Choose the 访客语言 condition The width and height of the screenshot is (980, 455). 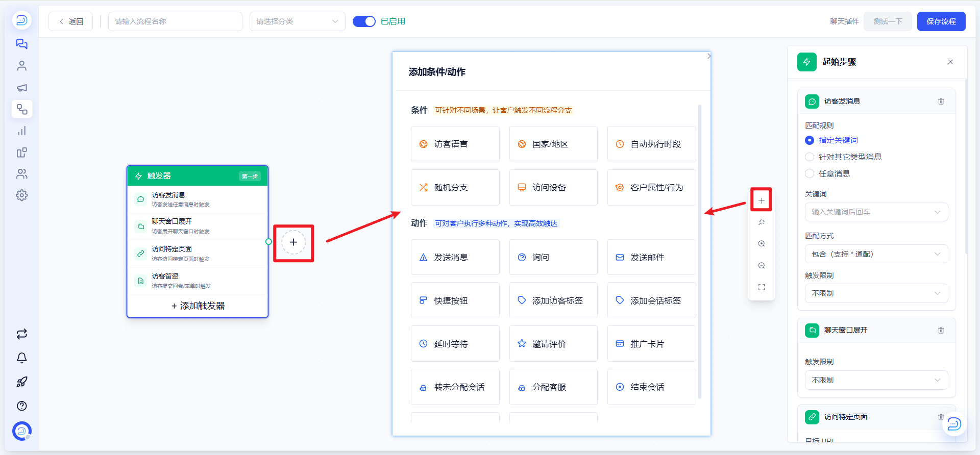click(455, 144)
